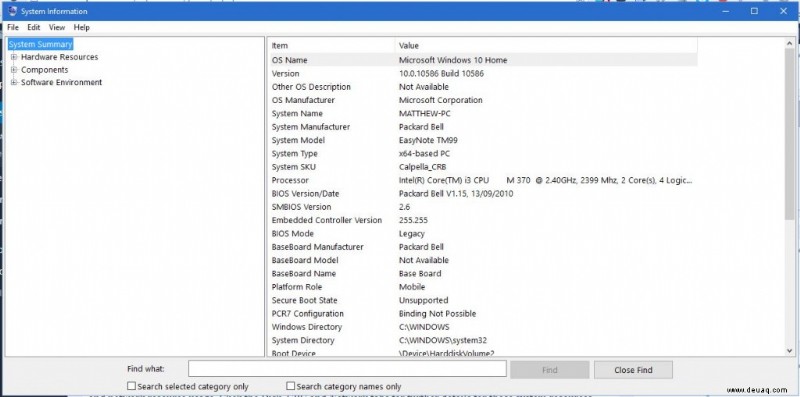Open the Edit menu
Image resolution: width=800 pixels, height=397 pixels.
tap(34, 28)
